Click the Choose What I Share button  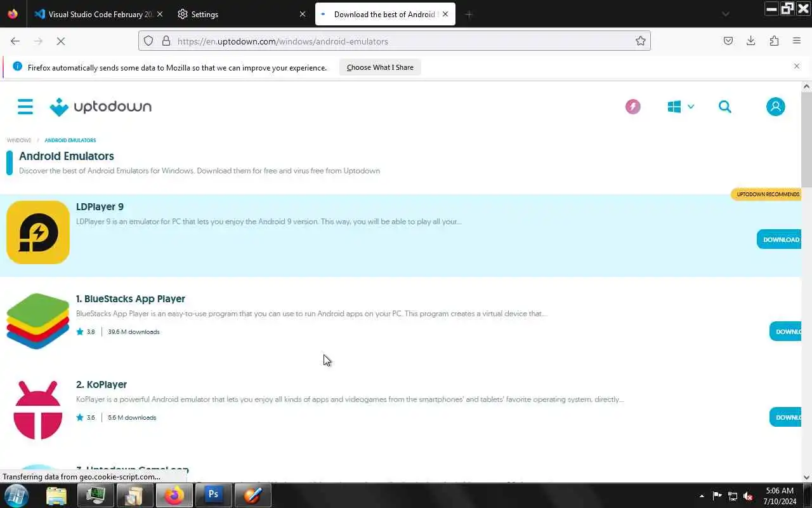pos(380,67)
